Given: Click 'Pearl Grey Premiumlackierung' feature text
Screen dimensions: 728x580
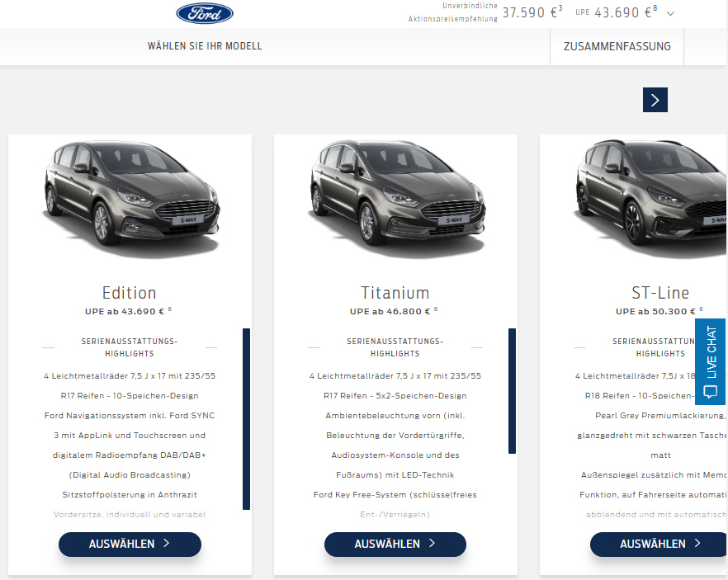Looking at the screenshot, I should tap(659, 415).
